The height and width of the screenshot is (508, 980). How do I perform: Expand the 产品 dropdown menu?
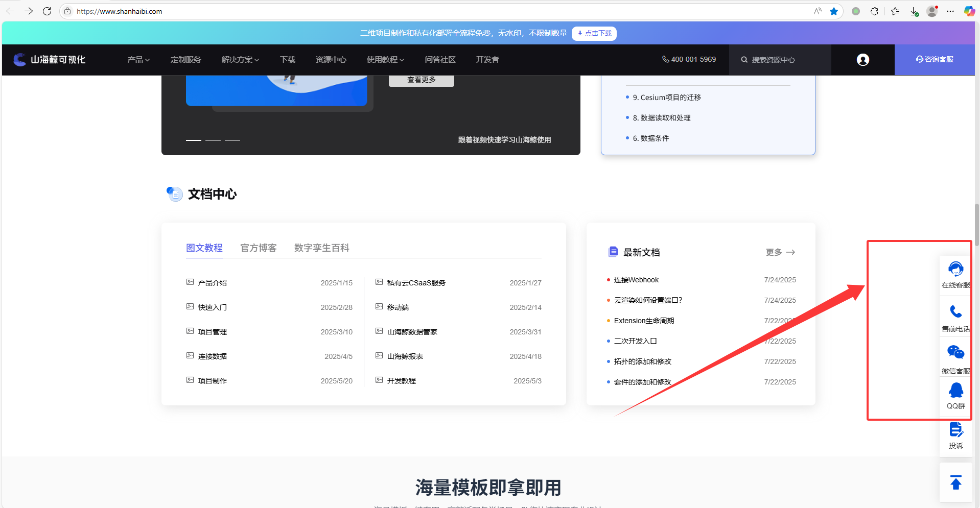click(138, 60)
